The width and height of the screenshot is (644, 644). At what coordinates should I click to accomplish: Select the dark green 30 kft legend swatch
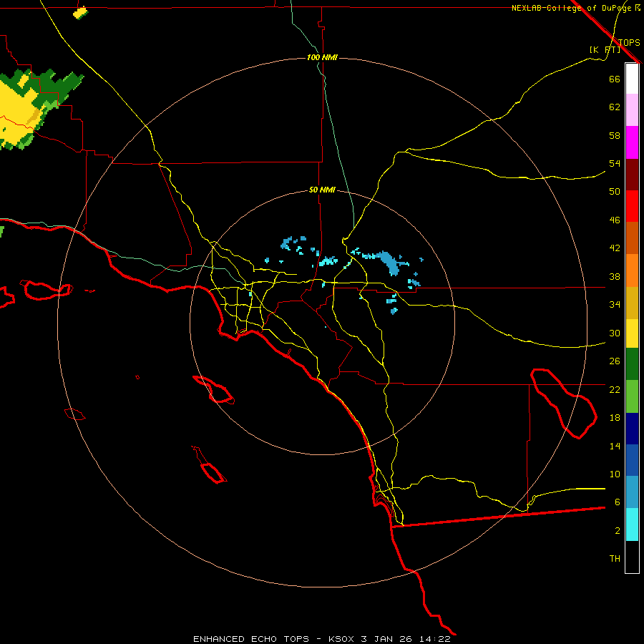point(632,364)
